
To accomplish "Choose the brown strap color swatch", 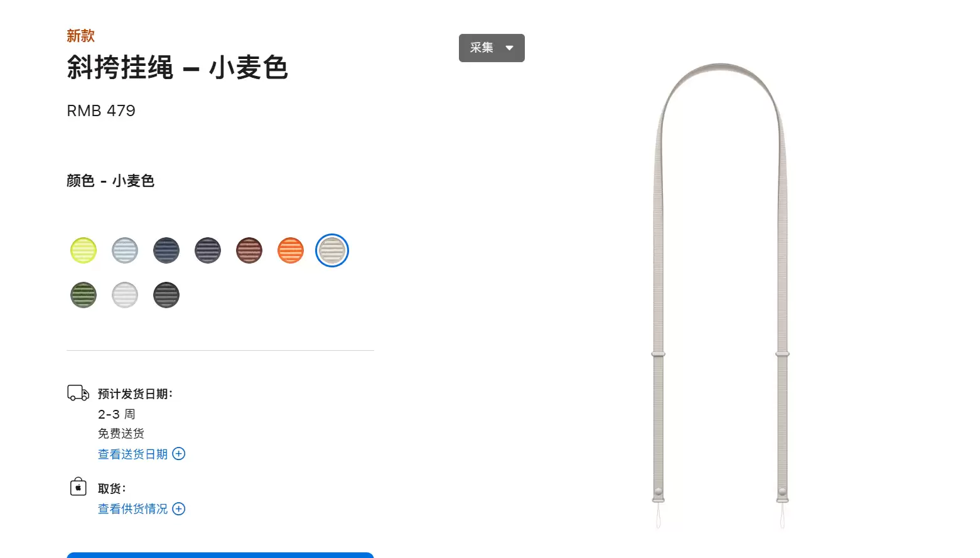I will click(x=249, y=250).
